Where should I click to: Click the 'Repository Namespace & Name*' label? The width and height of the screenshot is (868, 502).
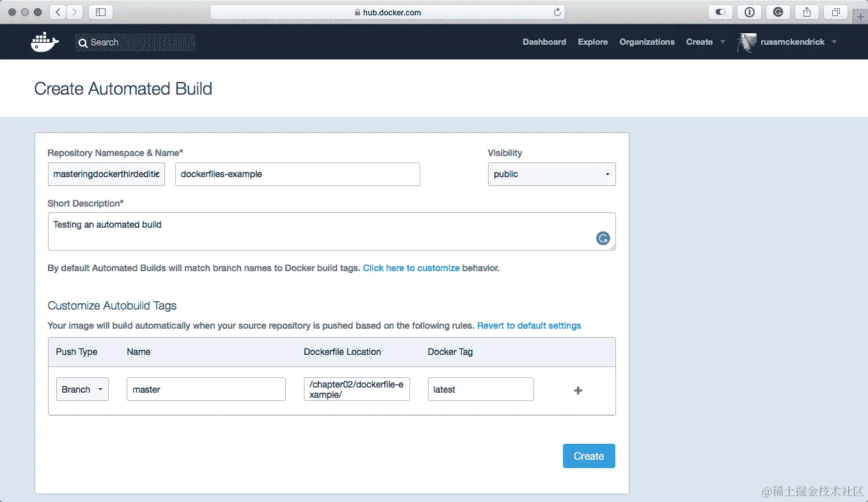115,153
